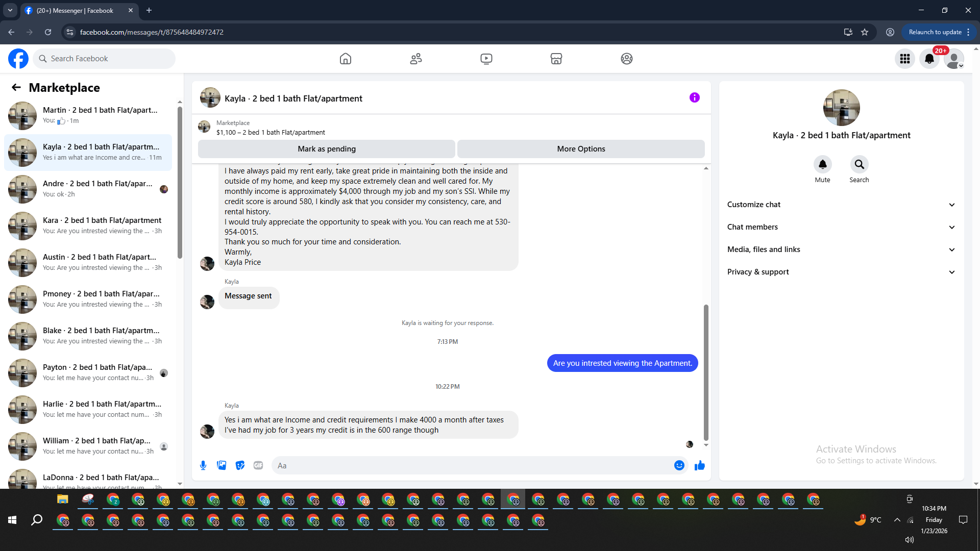Open the sticker picker icon
The height and width of the screenshot is (551, 980).
(x=240, y=465)
